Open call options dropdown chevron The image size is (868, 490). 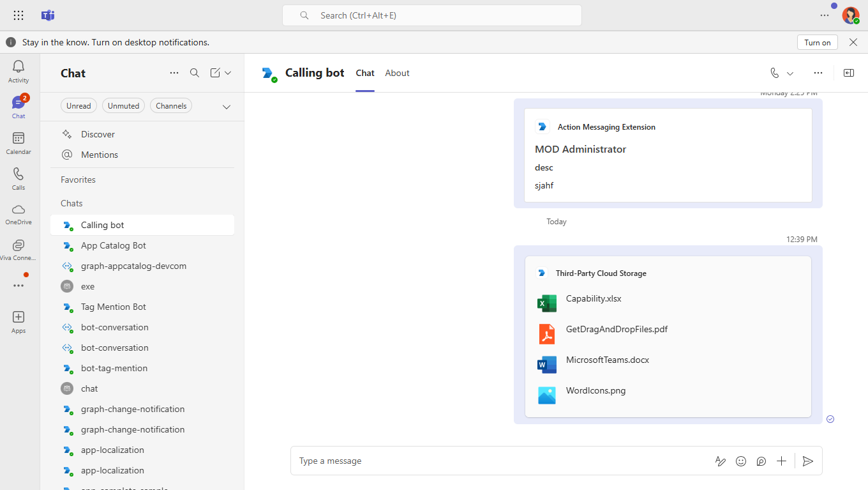click(x=790, y=73)
